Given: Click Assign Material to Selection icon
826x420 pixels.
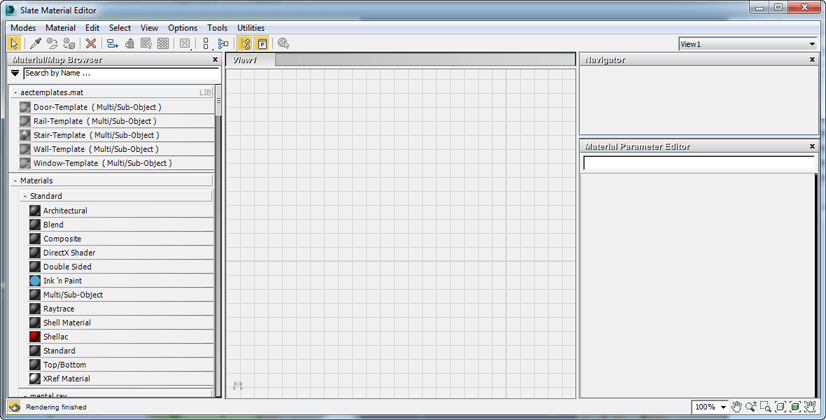Looking at the screenshot, I should click(69, 44).
